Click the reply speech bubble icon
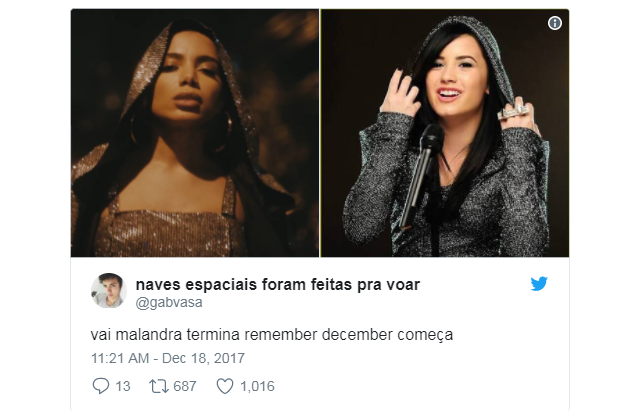The image size is (642, 411). [101, 386]
